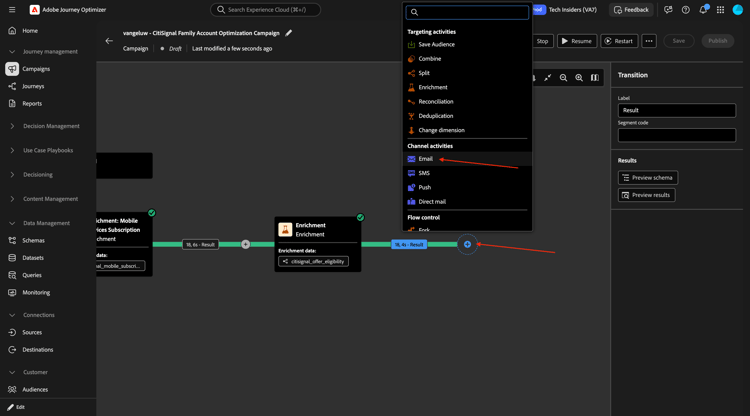Click the Segment code field
This screenshot has width=750, height=416.
(x=676, y=135)
